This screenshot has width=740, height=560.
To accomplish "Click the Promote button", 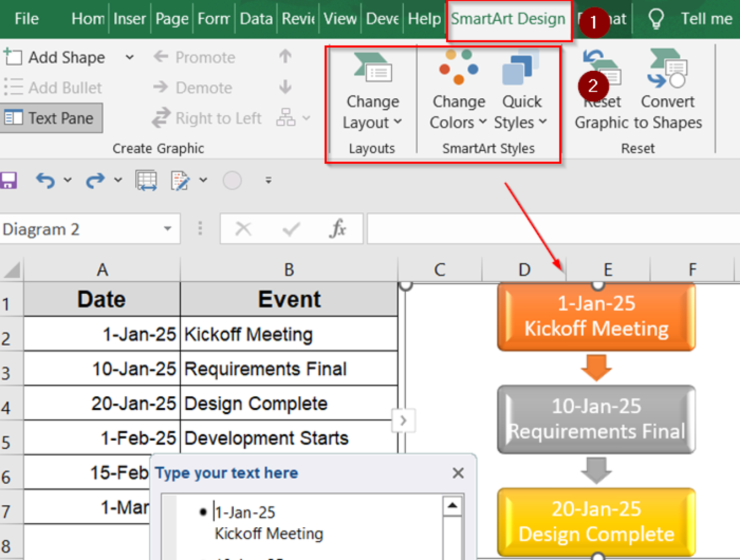I will 194,57.
